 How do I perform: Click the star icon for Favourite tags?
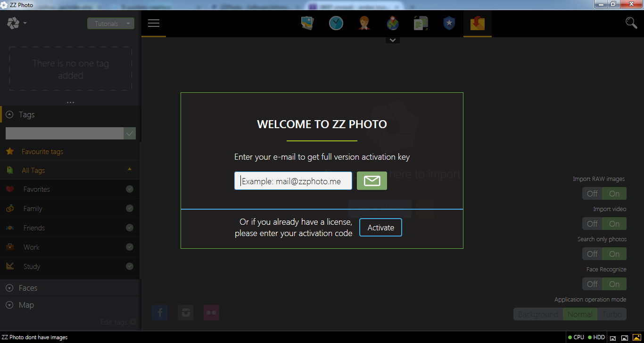click(x=10, y=151)
